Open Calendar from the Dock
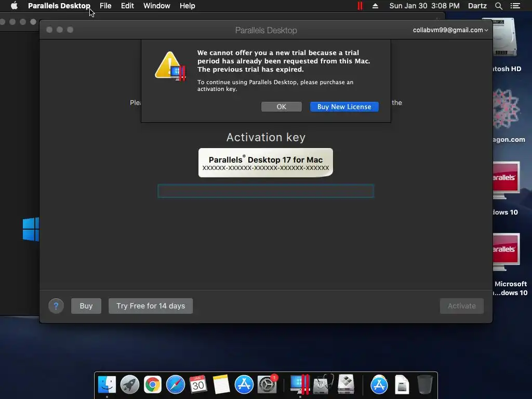532x399 pixels. pos(198,384)
